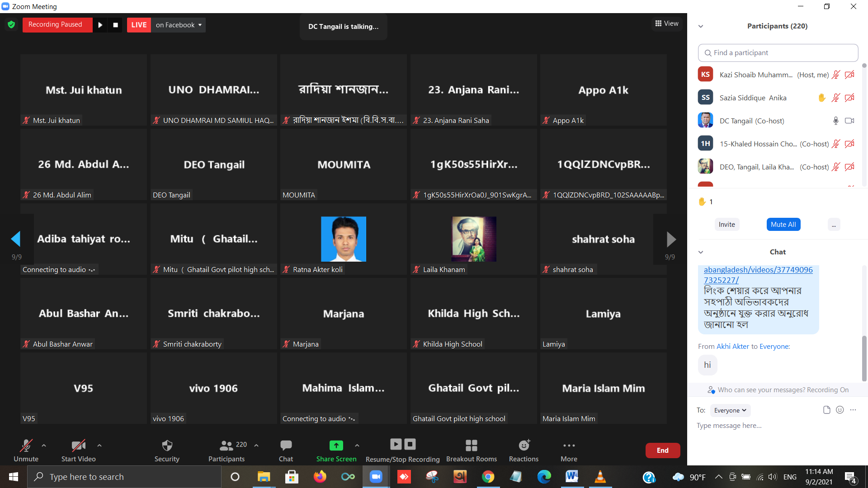Viewport: 868px width, 488px height.
Task: Ask Kazi Shoaib to start video
Action: tap(850, 75)
